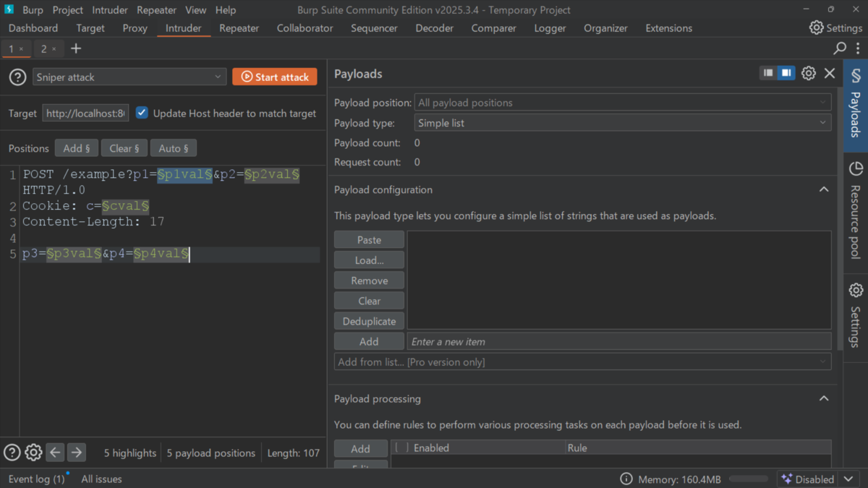The height and width of the screenshot is (488, 868).
Task: Toggle Update Host header checkbox
Action: coord(142,113)
